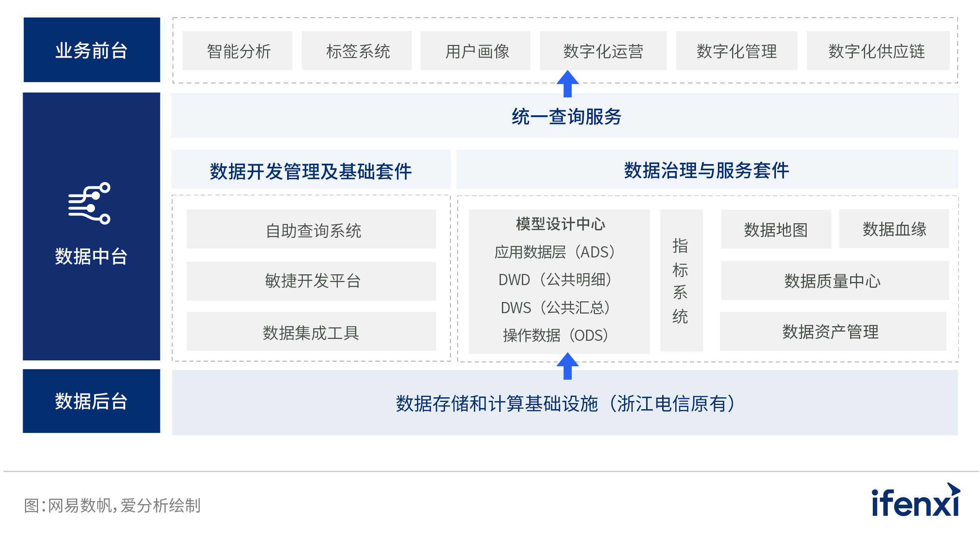Click the data flow icon above 数据中台
Screen dimensions: 980x536
(89, 203)
